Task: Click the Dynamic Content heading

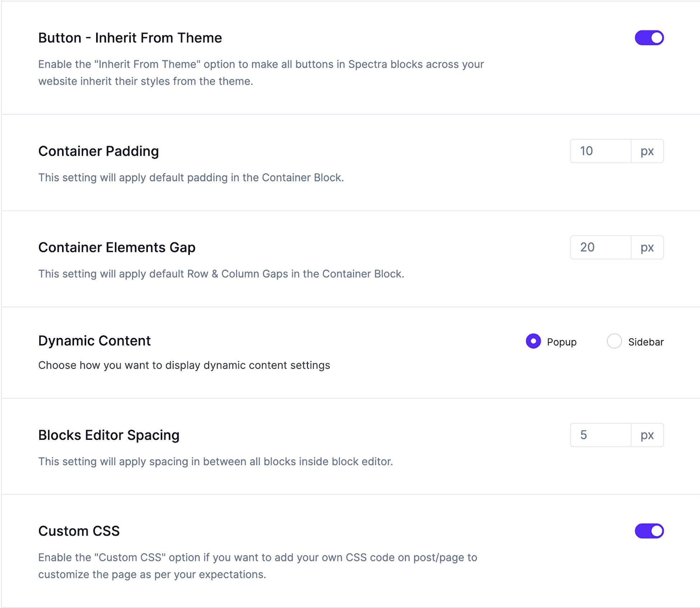Action: pyautogui.click(x=94, y=340)
